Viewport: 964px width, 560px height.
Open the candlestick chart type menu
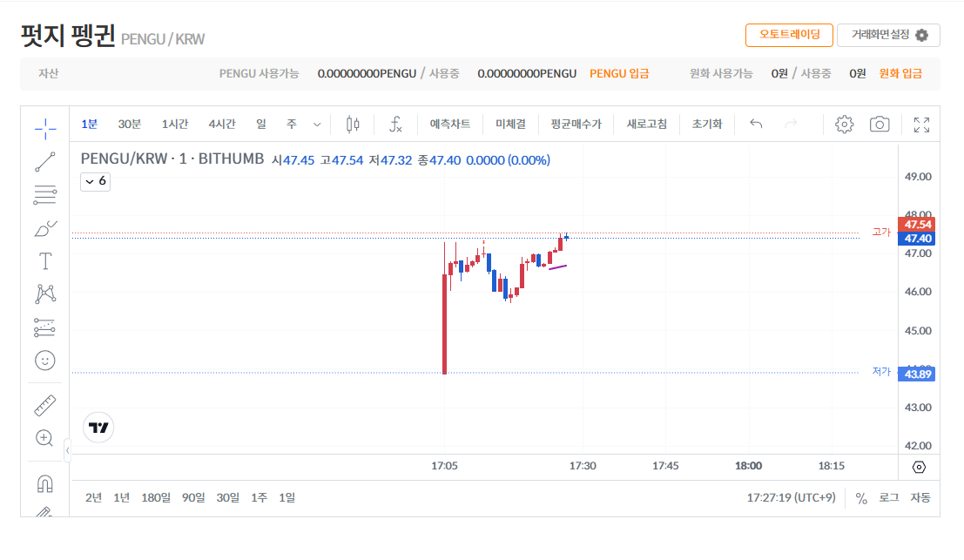(x=353, y=125)
